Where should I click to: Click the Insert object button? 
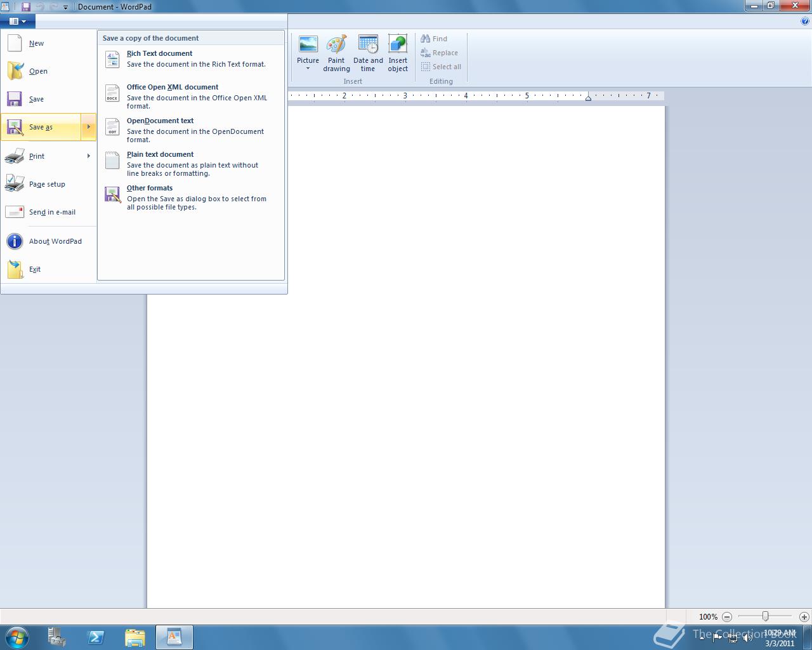tap(398, 53)
